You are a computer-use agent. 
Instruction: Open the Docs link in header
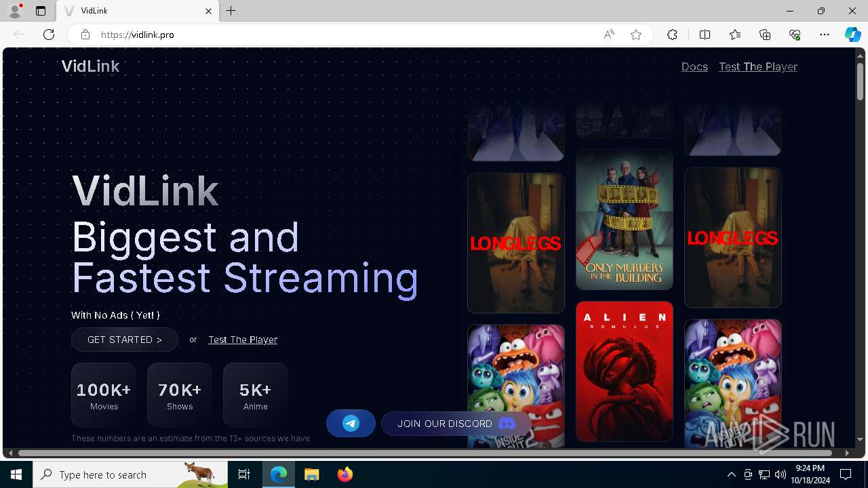coord(694,66)
